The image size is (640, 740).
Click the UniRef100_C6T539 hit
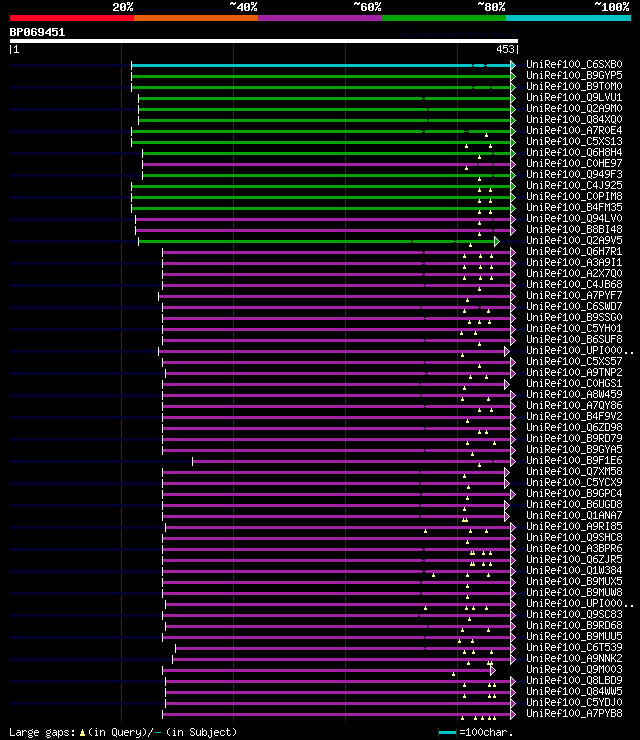point(574,648)
